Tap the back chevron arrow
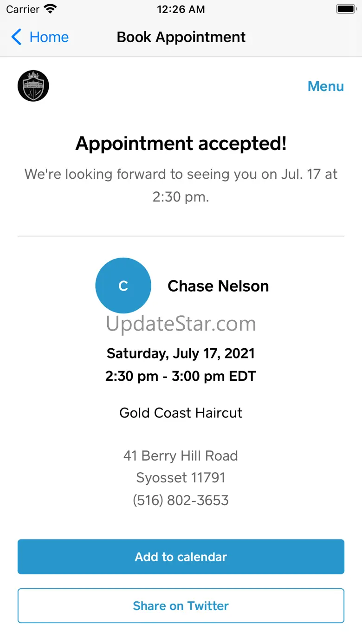 coord(16,37)
